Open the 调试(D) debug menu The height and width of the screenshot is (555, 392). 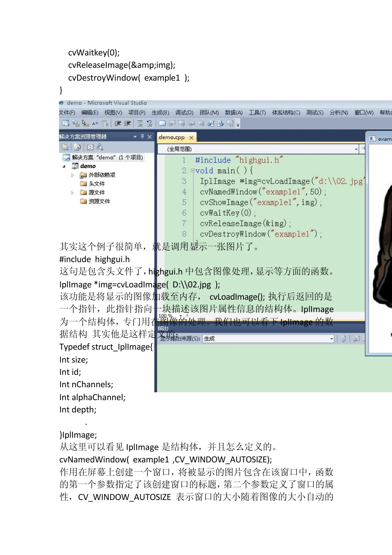click(x=184, y=112)
